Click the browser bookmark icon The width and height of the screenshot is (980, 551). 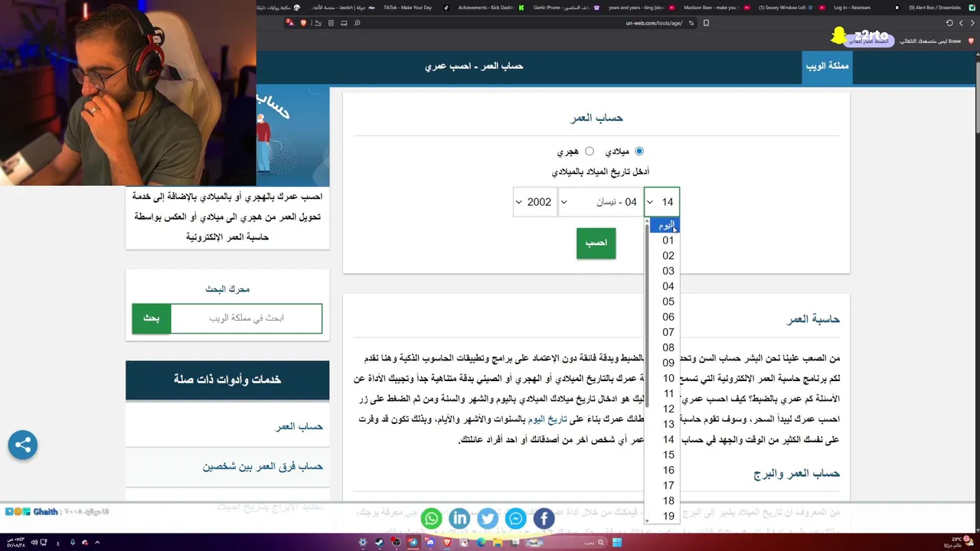[x=706, y=23]
